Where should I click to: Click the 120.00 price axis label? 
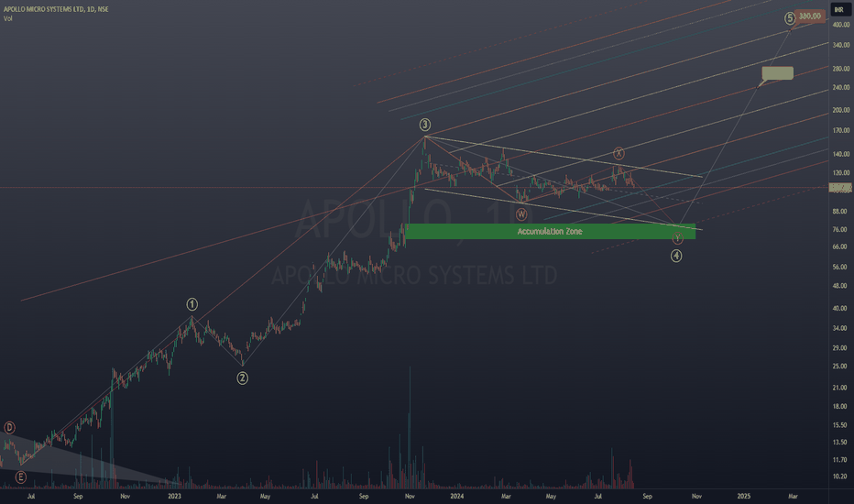841,172
